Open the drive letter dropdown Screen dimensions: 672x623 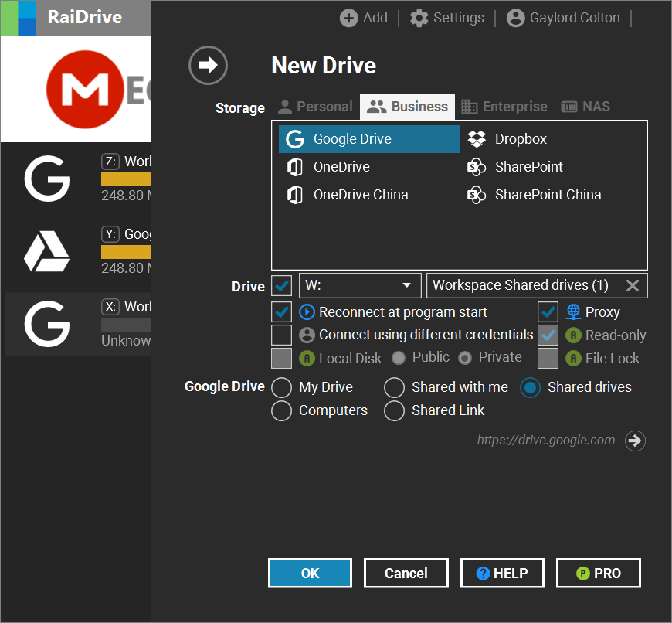pos(406,285)
